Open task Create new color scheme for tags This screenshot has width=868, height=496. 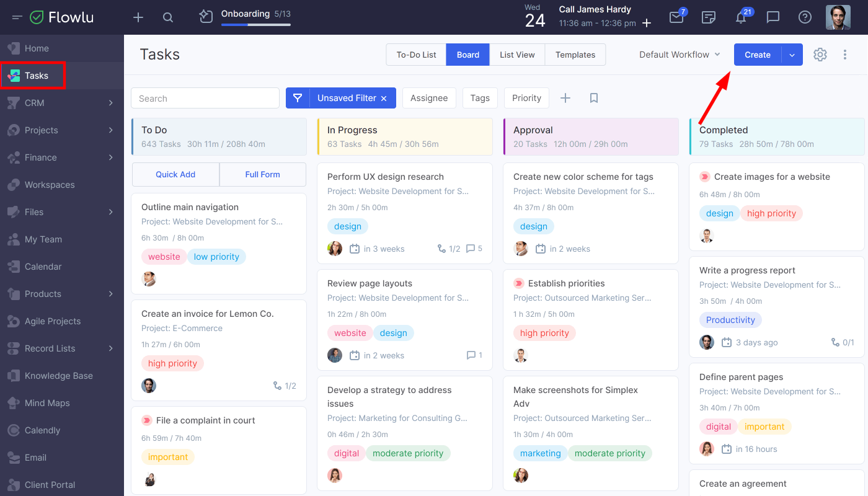pos(583,177)
